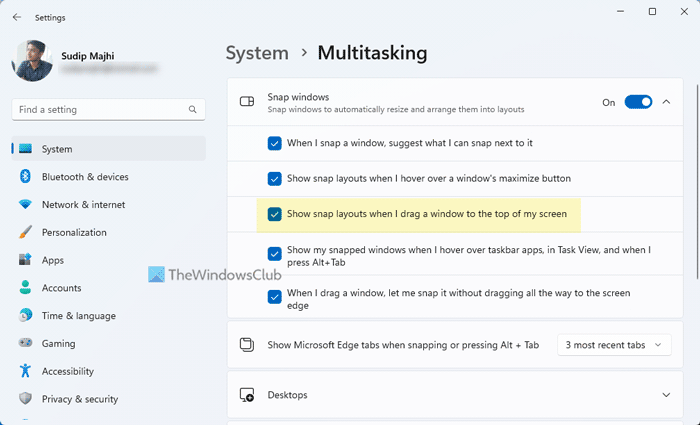Click the Accounts person icon
This screenshot has width=700, height=425.
tap(25, 288)
